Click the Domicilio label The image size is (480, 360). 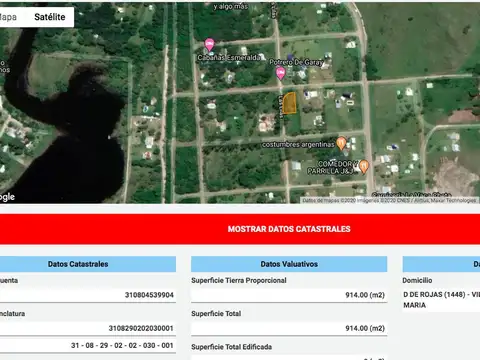point(417,280)
